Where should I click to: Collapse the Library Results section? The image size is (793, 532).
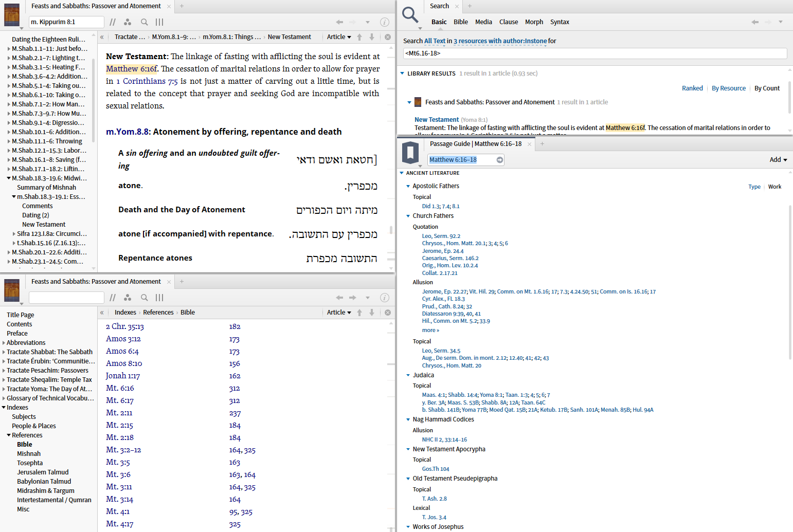[x=402, y=74]
